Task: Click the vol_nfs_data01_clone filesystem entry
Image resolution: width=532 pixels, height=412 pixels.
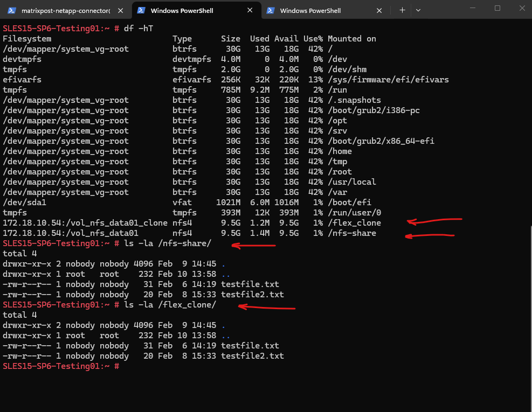Action: (85, 223)
